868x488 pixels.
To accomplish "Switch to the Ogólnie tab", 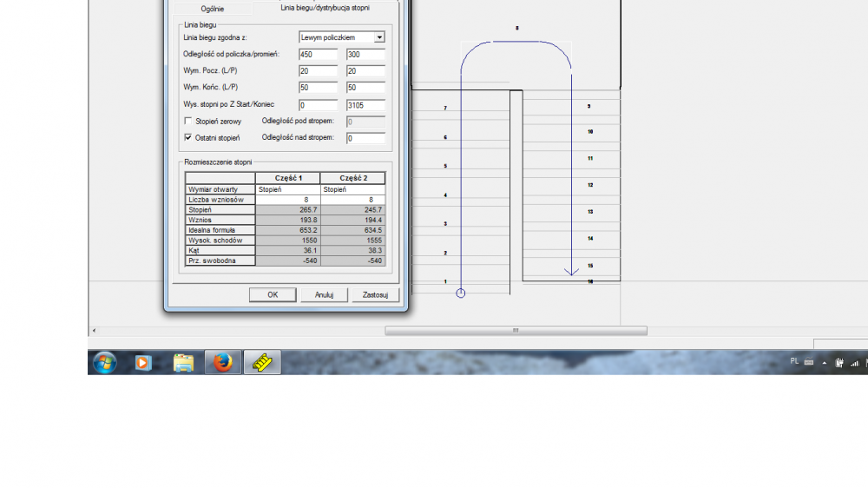I will pos(213,8).
